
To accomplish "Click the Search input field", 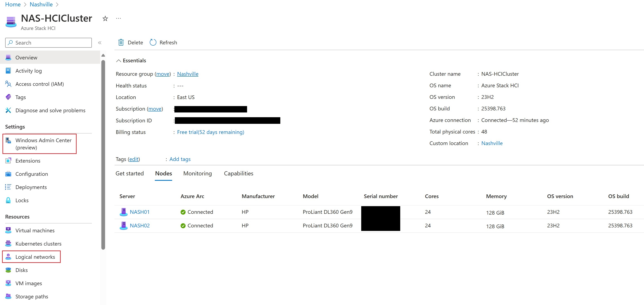I will point(49,43).
